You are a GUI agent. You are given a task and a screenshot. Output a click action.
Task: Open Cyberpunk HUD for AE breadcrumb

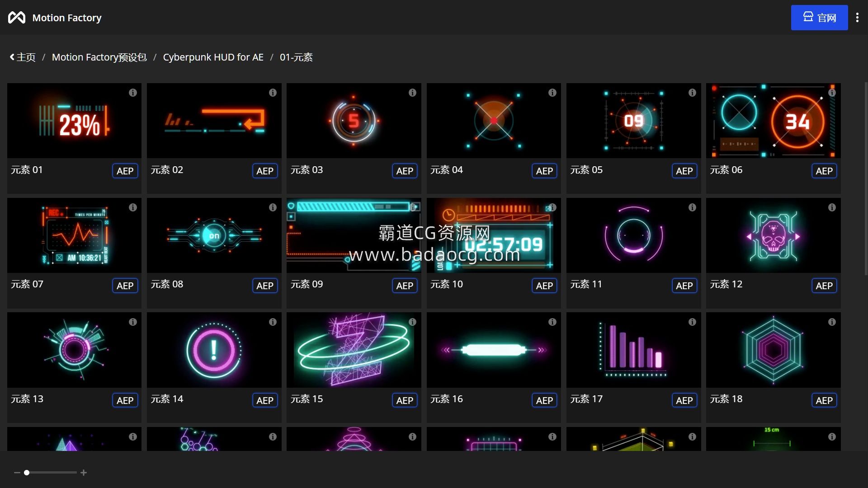213,57
